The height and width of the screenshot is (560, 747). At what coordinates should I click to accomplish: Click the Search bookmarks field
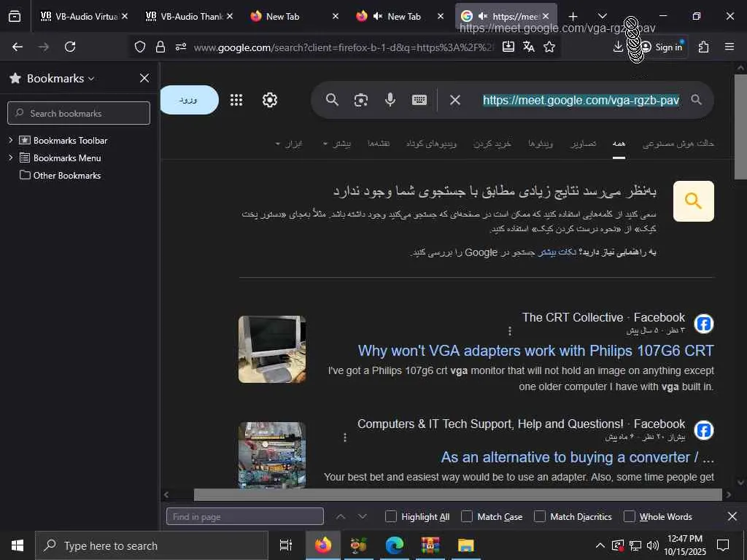(79, 113)
